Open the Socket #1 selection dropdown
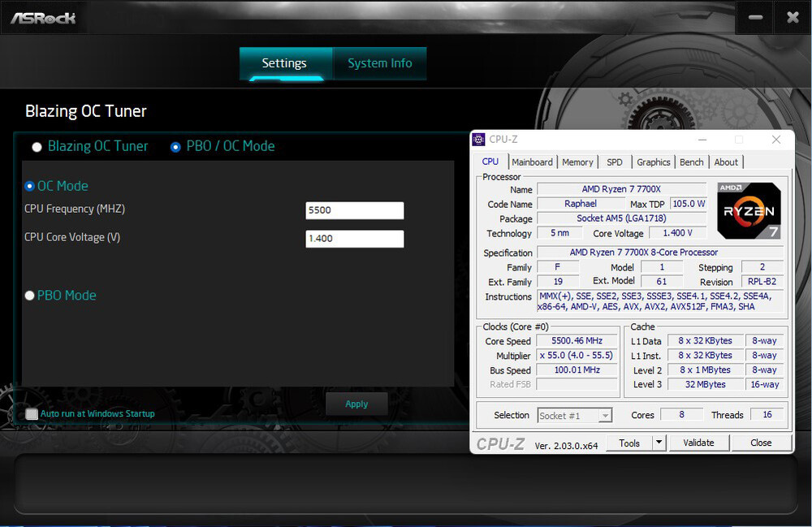This screenshot has height=527, width=812. click(x=575, y=416)
